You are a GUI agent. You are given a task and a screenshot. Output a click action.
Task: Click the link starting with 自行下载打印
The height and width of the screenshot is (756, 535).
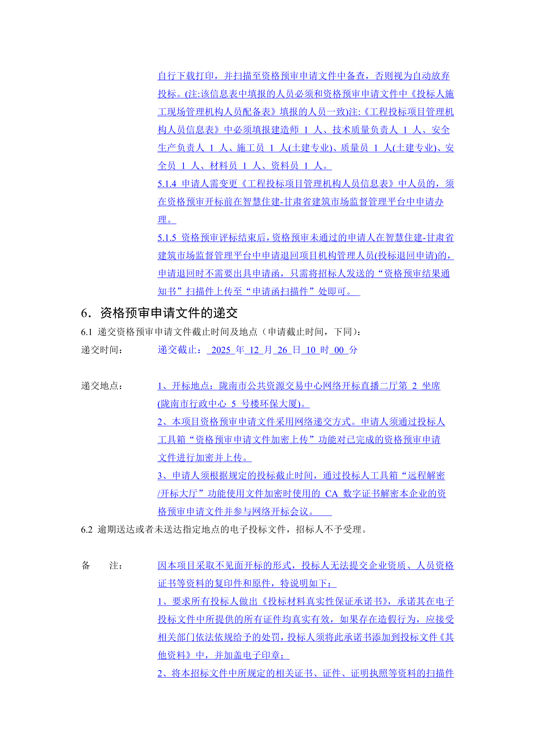(303, 76)
